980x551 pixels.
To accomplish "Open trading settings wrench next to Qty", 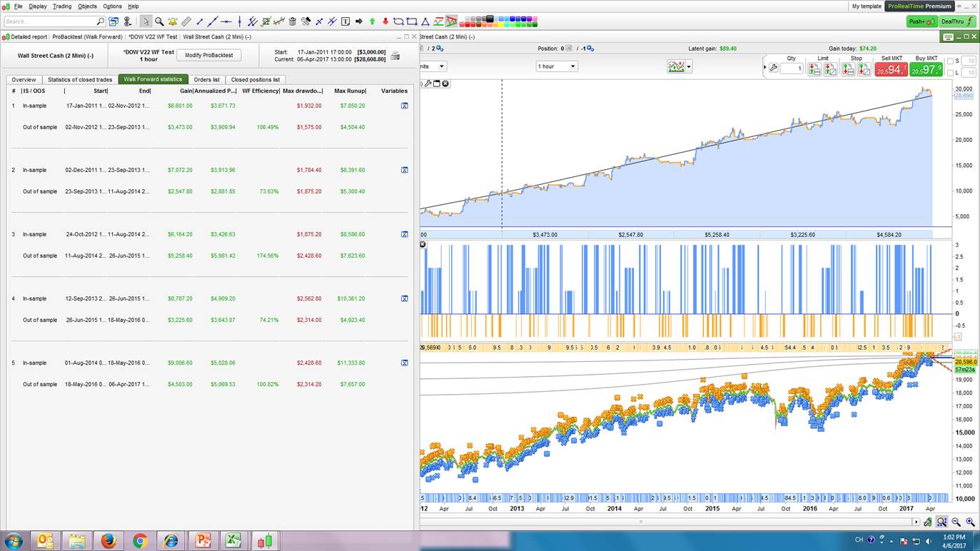I will 773,69.
